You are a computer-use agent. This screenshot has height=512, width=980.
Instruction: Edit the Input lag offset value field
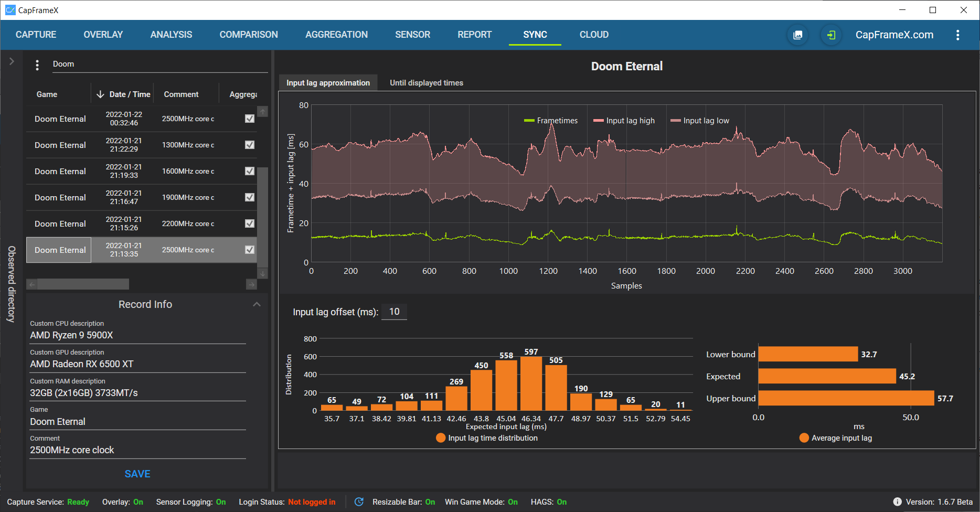pos(394,312)
